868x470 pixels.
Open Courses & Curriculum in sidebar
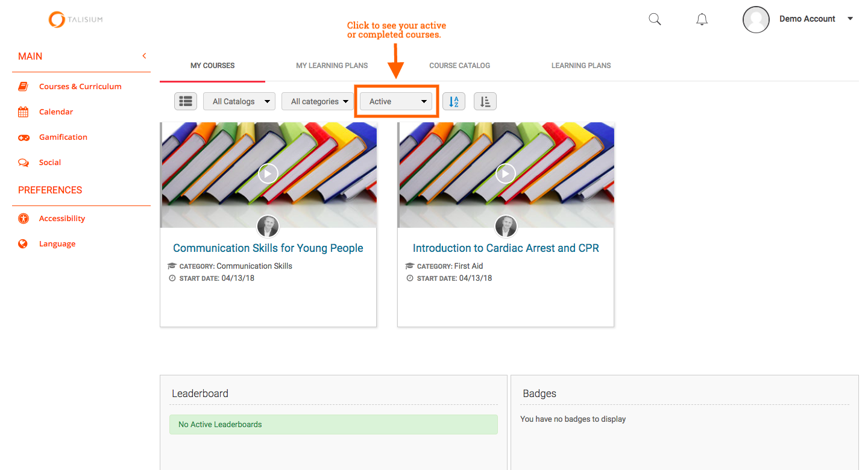[80, 86]
